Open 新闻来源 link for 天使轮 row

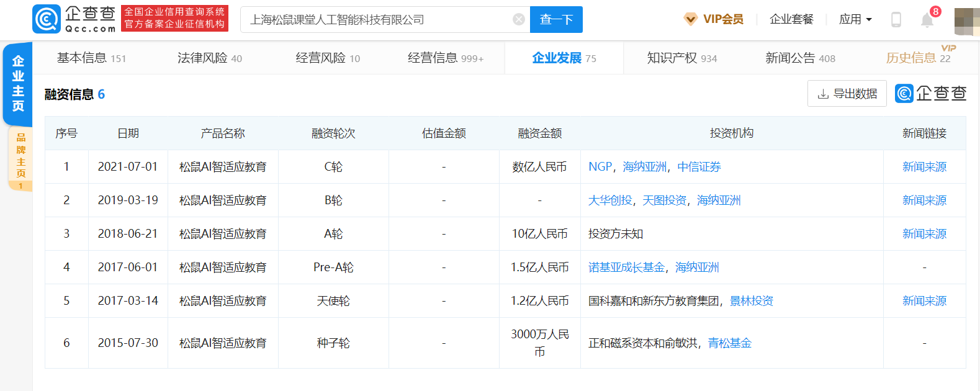point(924,301)
